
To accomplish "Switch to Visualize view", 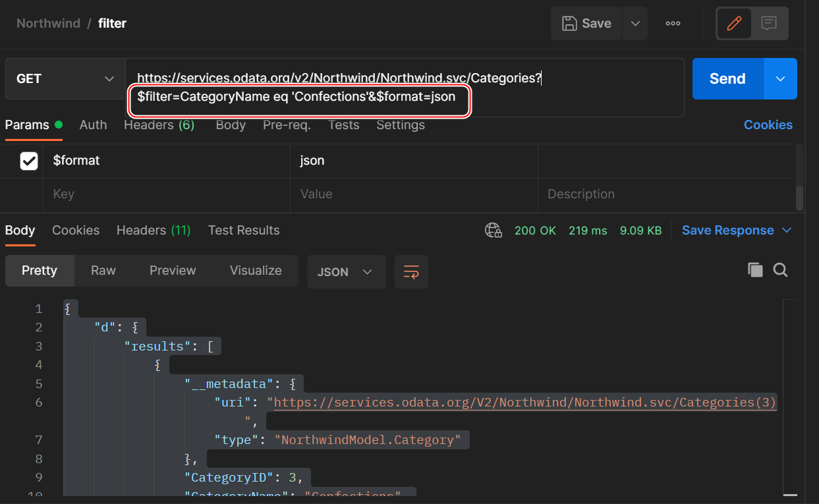I will [256, 271].
